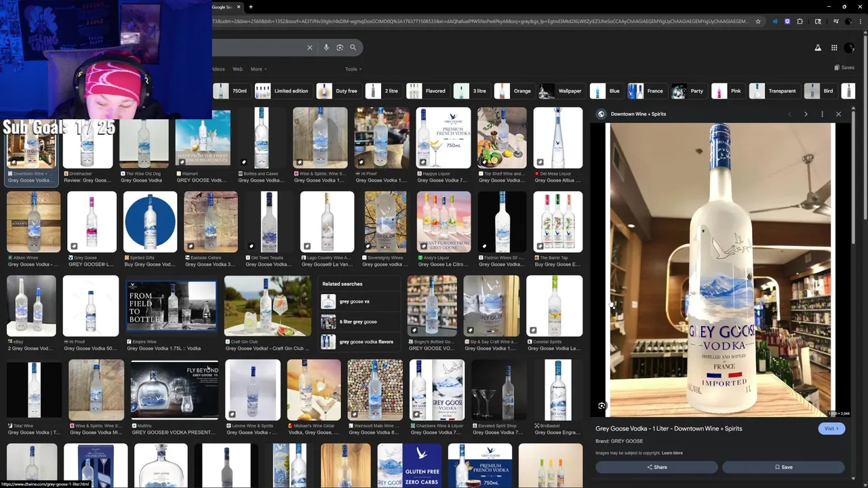Open the MustWu 'Fly Beyond' image result

[175, 390]
